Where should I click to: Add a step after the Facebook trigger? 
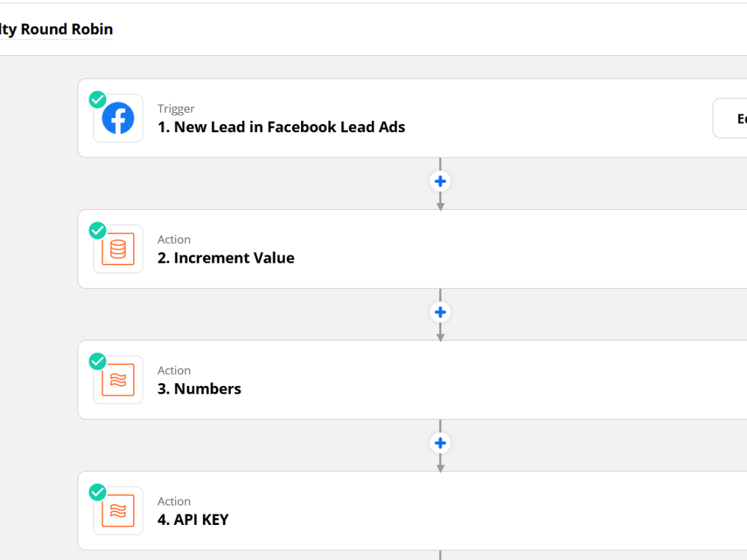click(x=440, y=181)
